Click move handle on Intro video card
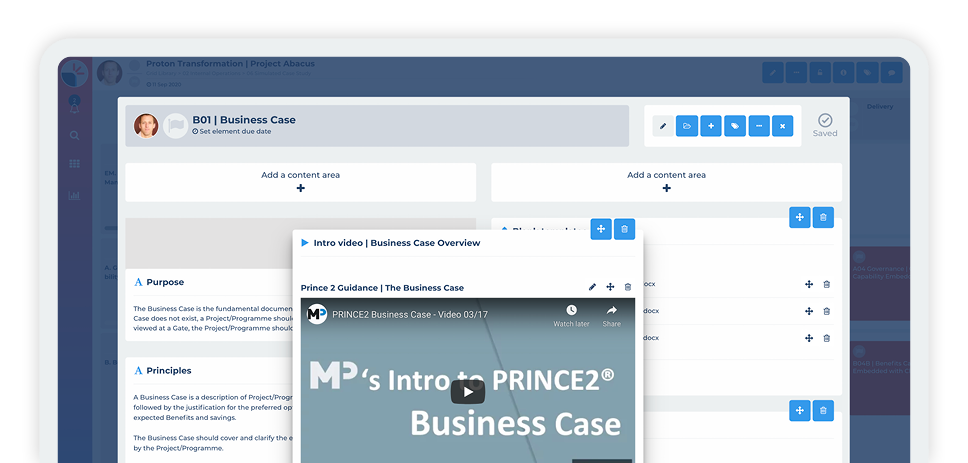The height and width of the screenshot is (463, 968). point(601,229)
